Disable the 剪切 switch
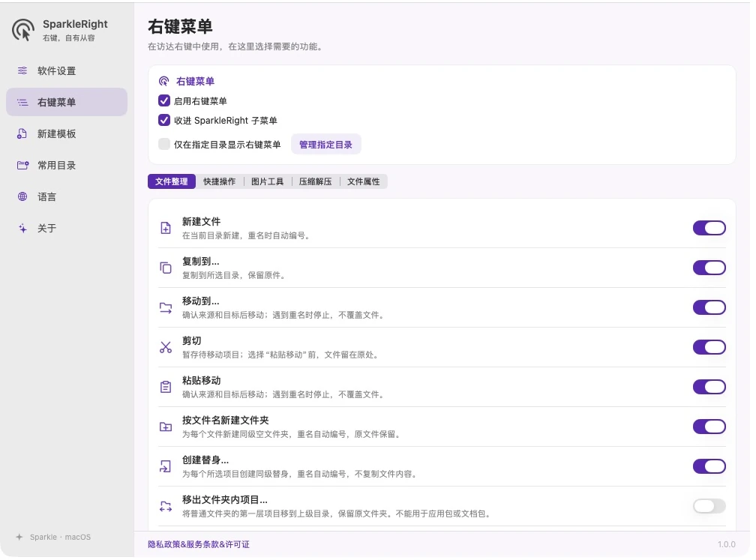This screenshot has height=560, width=756. coord(709,347)
